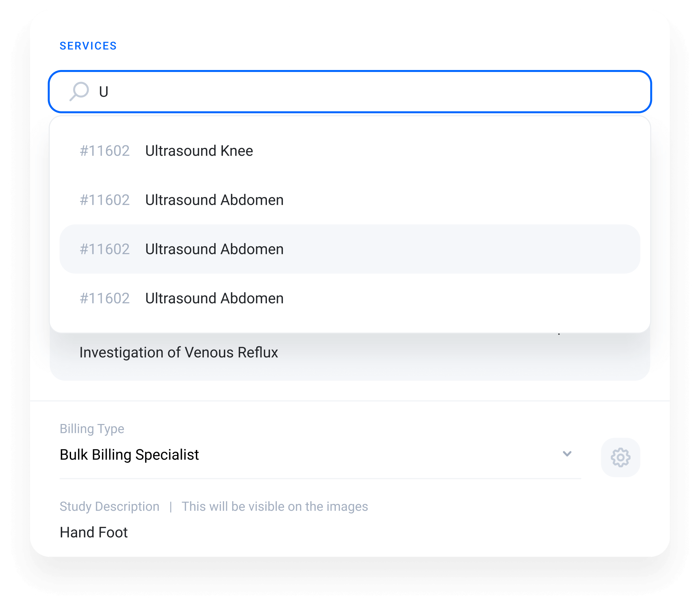Clear the letter U in search box
Screen dimensions: 700x607
click(104, 91)
